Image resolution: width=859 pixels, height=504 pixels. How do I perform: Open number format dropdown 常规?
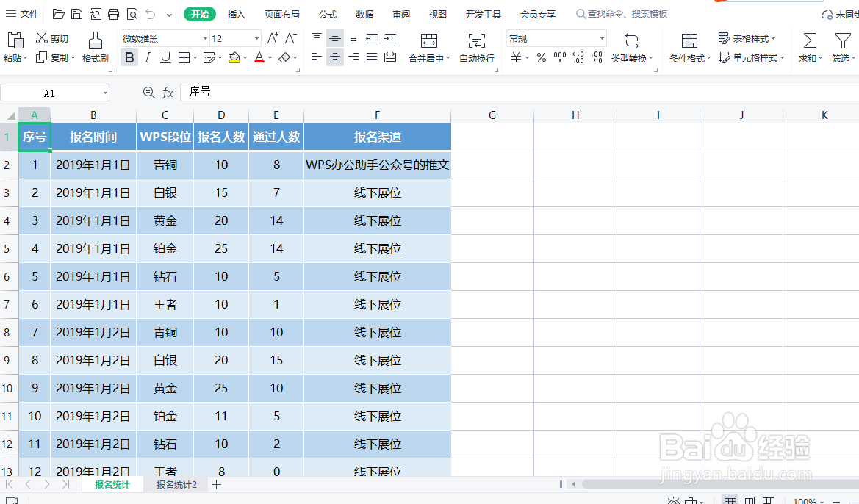click(x=602, y=38)
